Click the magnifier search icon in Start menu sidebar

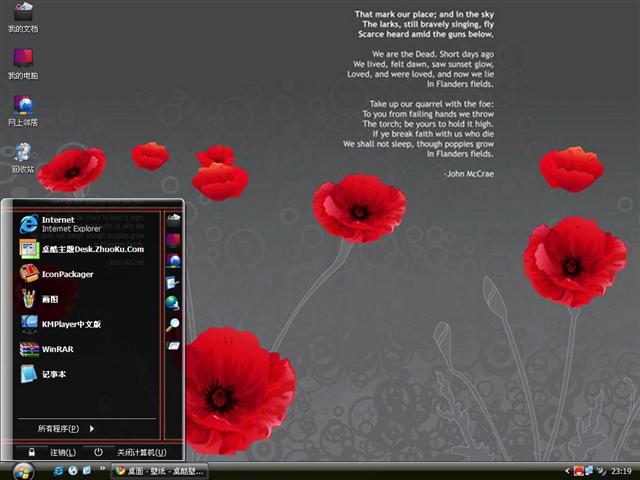click(173, 324)
